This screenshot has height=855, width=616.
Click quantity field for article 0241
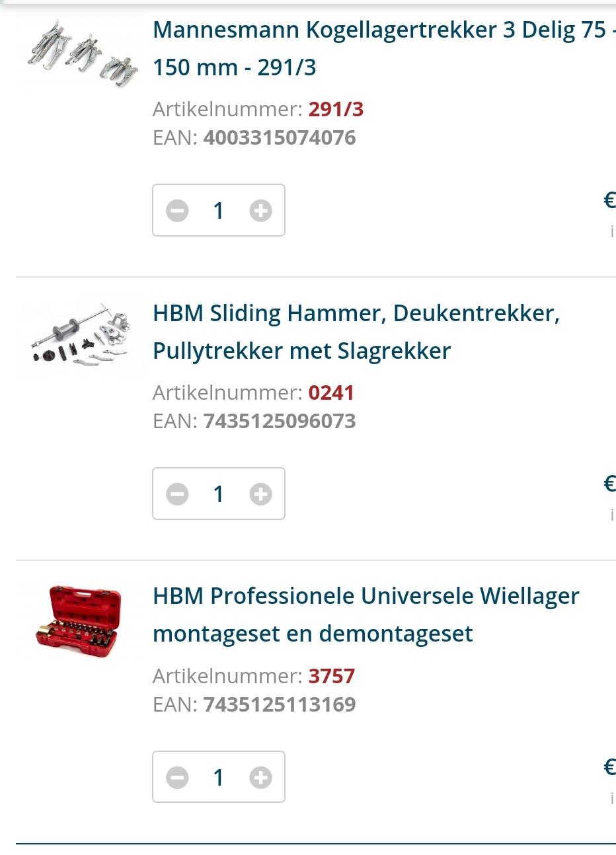coord(219,494)
